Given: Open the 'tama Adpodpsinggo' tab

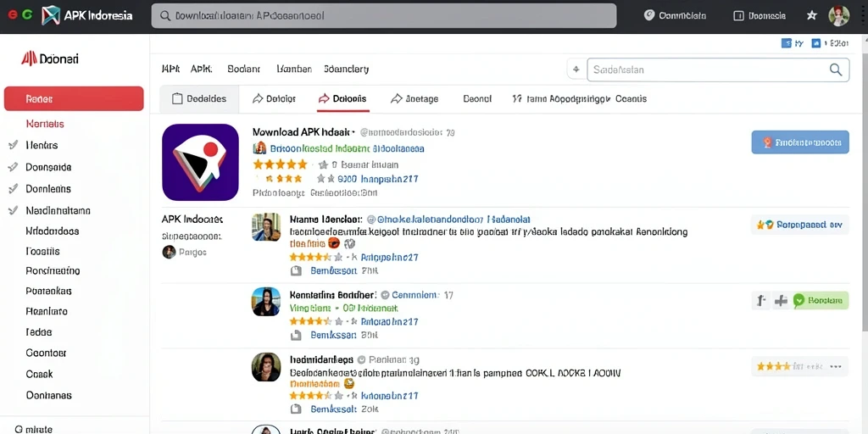Looking at the screenshot, I should click(562, 99).
